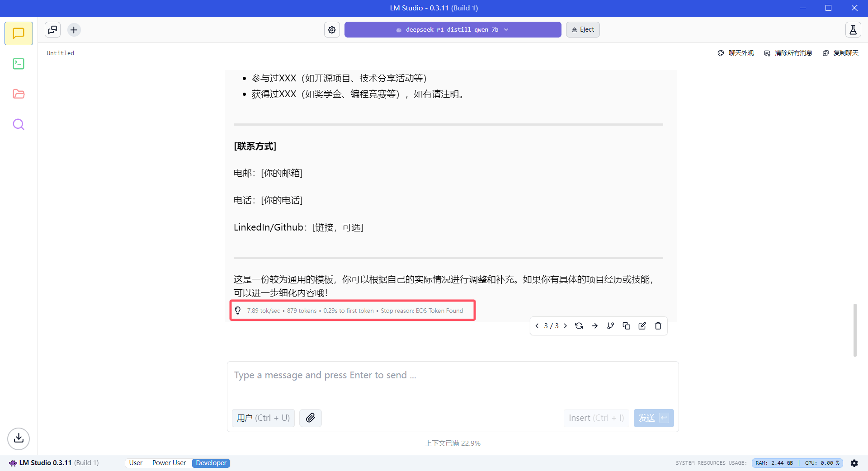Expand the deepseek-r1-distill-qwen-7b model selector
Viewport: 868px width, 471px height.
[x=453, y=30]
